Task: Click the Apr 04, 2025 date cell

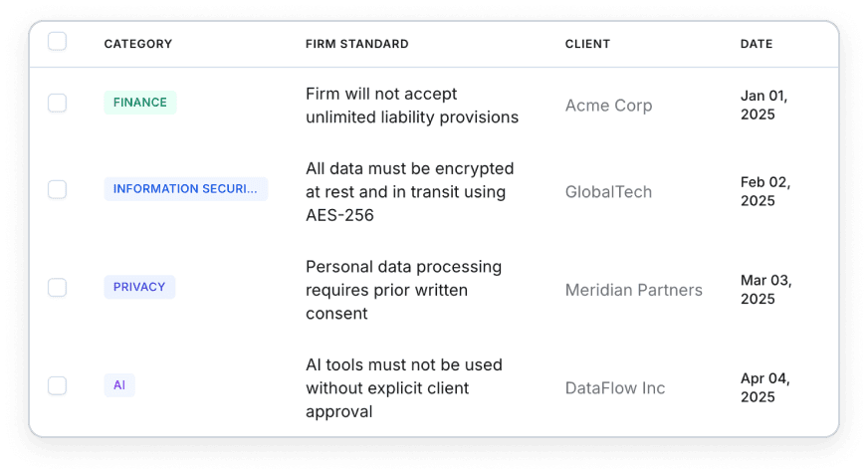Action: [x=765, y=387]
